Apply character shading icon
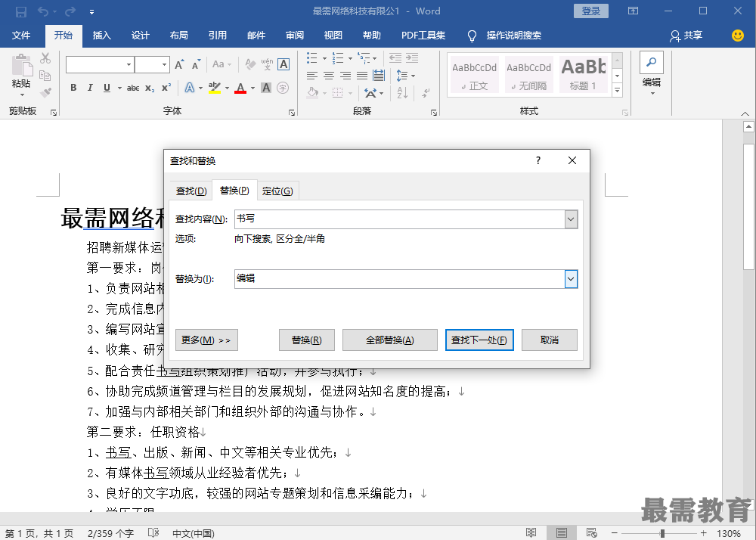 pos(265,88)
